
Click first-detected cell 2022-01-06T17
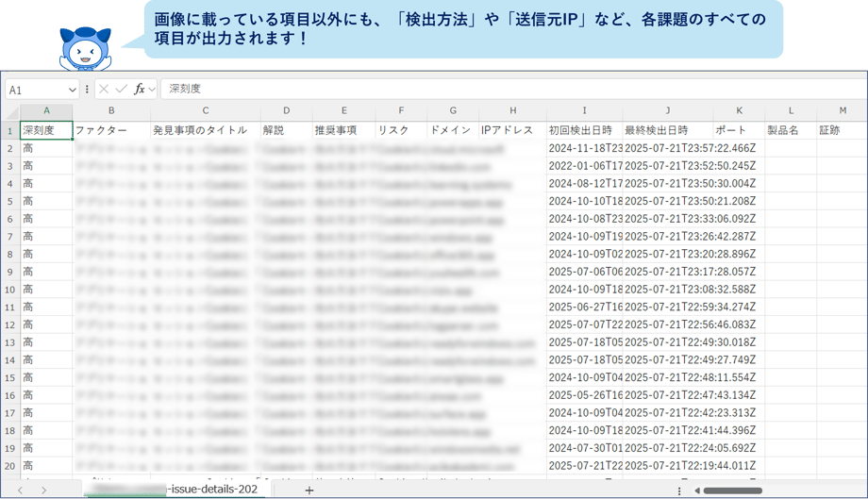coord(585,166)
